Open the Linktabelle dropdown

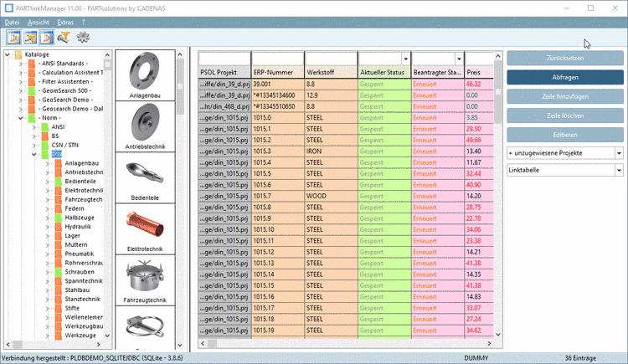tap(619, 170)
